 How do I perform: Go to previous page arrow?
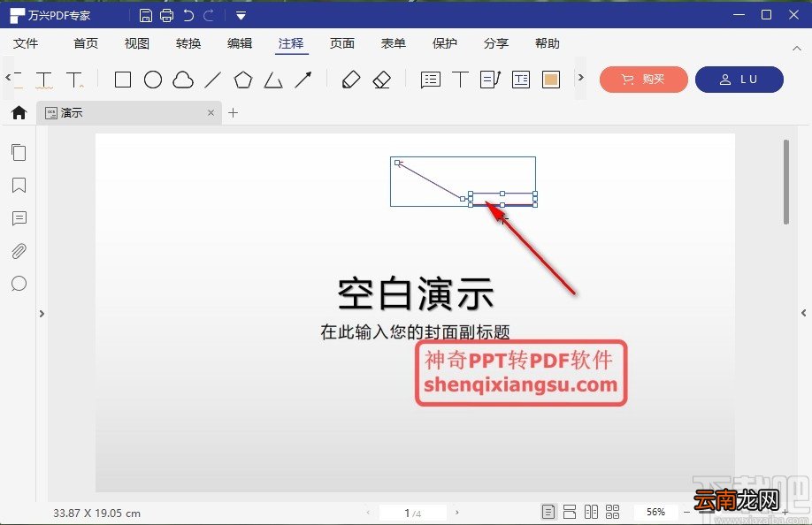[x=368, y=513]
